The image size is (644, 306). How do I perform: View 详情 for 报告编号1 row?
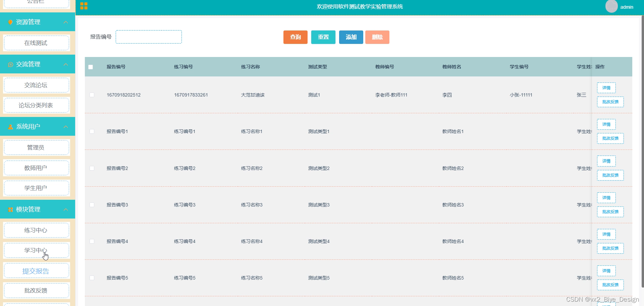pos(606,124)
